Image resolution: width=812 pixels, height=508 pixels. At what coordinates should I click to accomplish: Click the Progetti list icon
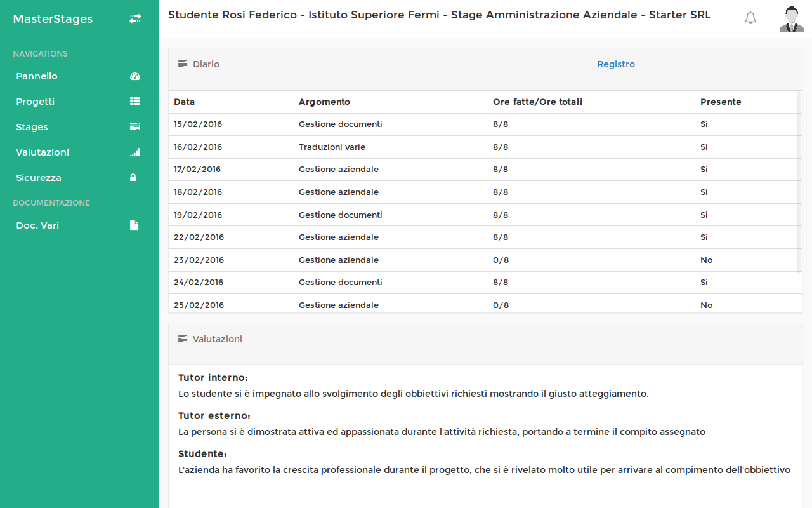pos(134,101)
